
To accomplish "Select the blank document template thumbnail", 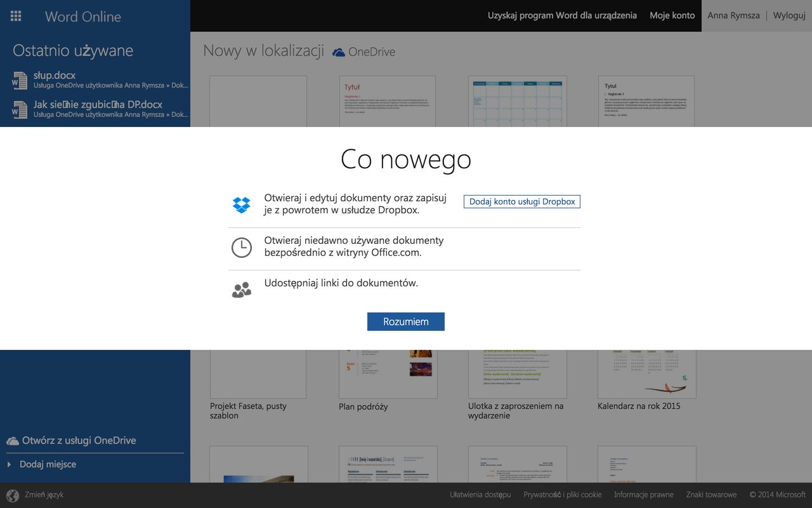I will (x=258, y=102).
